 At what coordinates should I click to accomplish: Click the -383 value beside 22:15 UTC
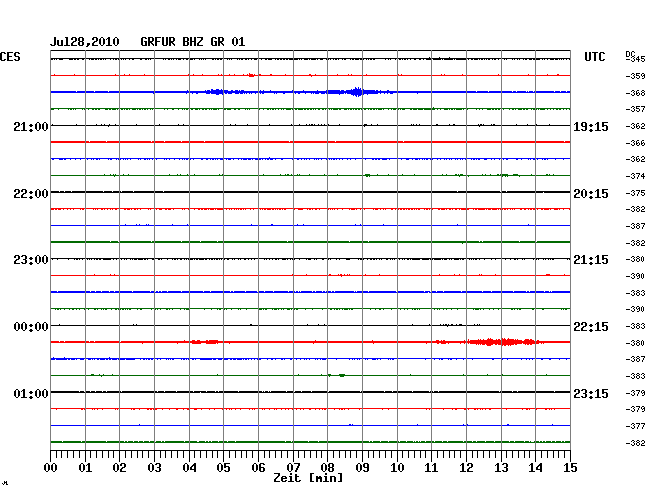tap(635, 327)
